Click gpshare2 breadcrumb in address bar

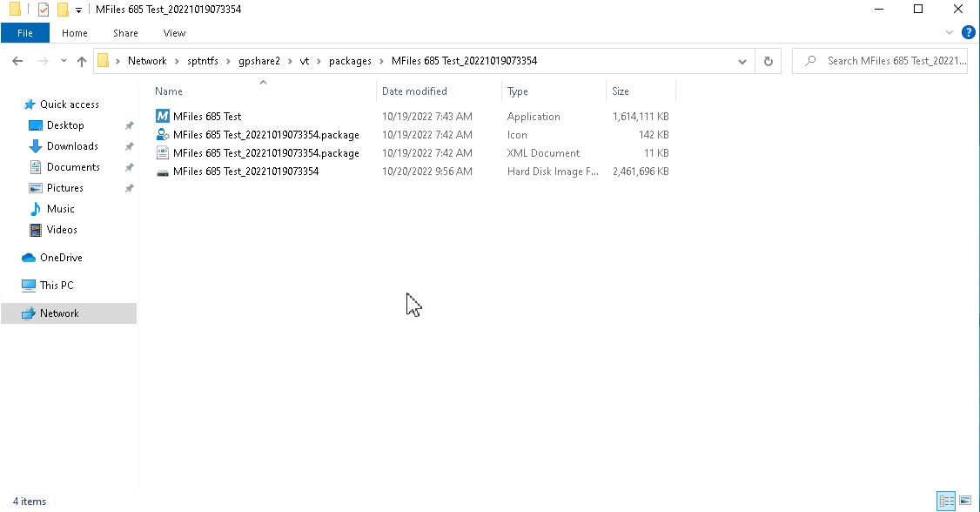pyautogui.click(x=259, y=61)
